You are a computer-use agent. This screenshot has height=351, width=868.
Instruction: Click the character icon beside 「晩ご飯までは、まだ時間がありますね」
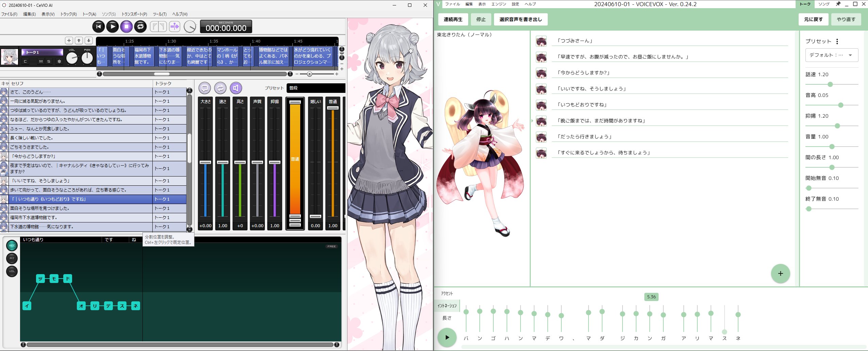(541, 121)
